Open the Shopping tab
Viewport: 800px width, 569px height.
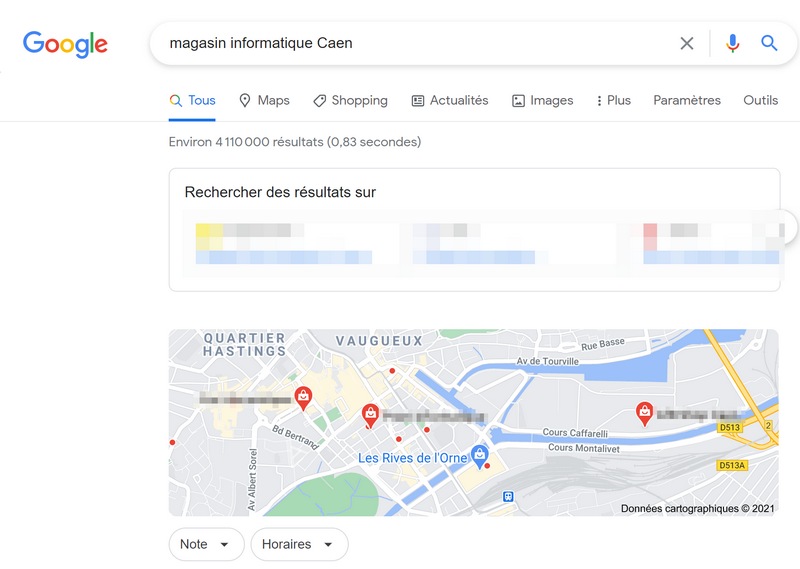pos(351,101)
